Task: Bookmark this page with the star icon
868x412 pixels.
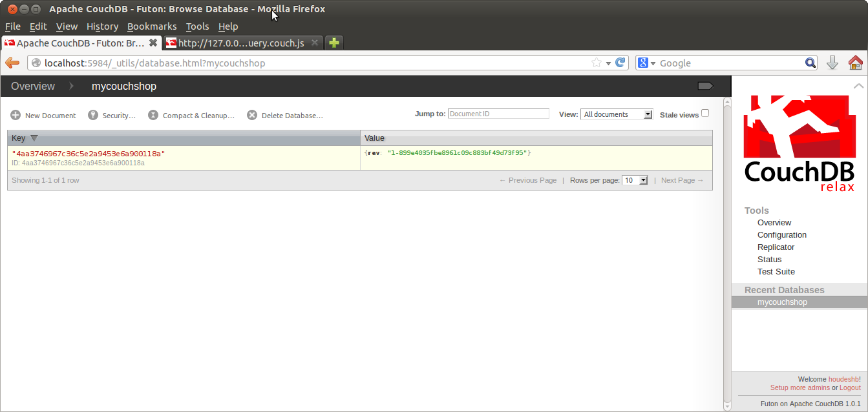Action: 596,63
